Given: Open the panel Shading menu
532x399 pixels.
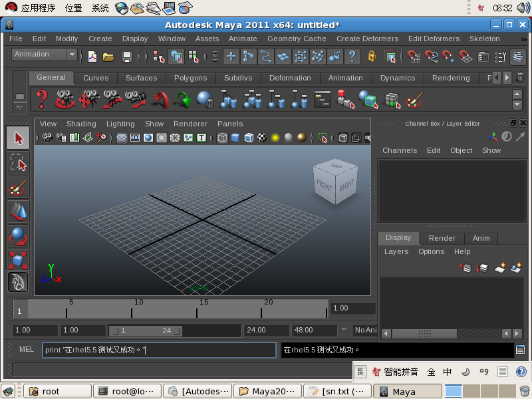Looking at the screenshot, I should point(81,124).
